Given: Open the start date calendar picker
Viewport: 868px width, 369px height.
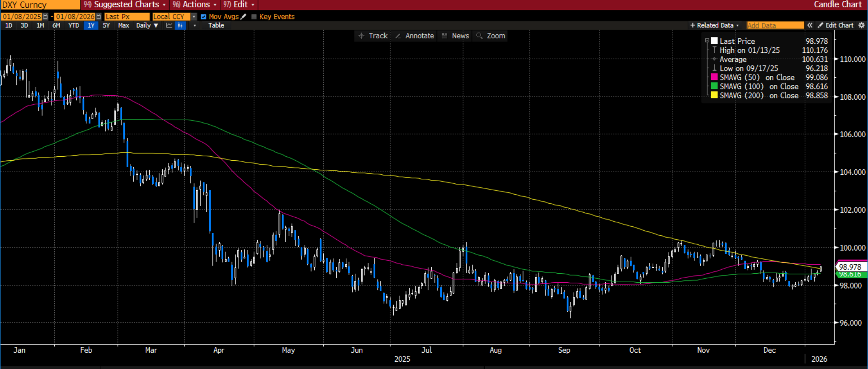Looking at the screenshot, I should [45, 17].
